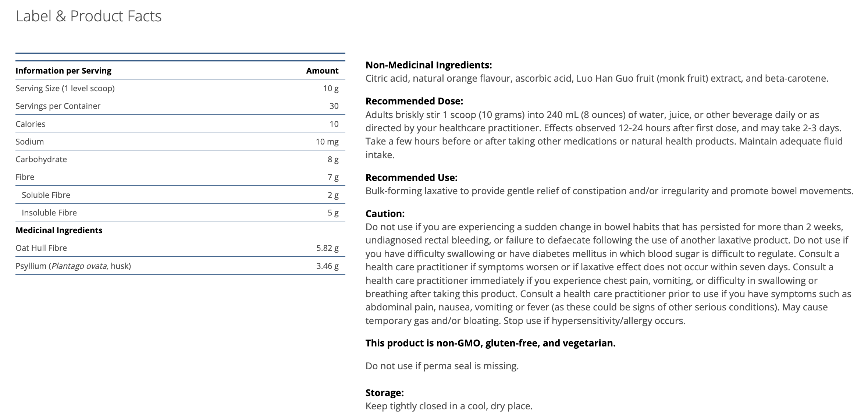Viewport: 868px width, 420px height.
Task: Click the Carbohydrate row label
Action: [x=41, y=159]
